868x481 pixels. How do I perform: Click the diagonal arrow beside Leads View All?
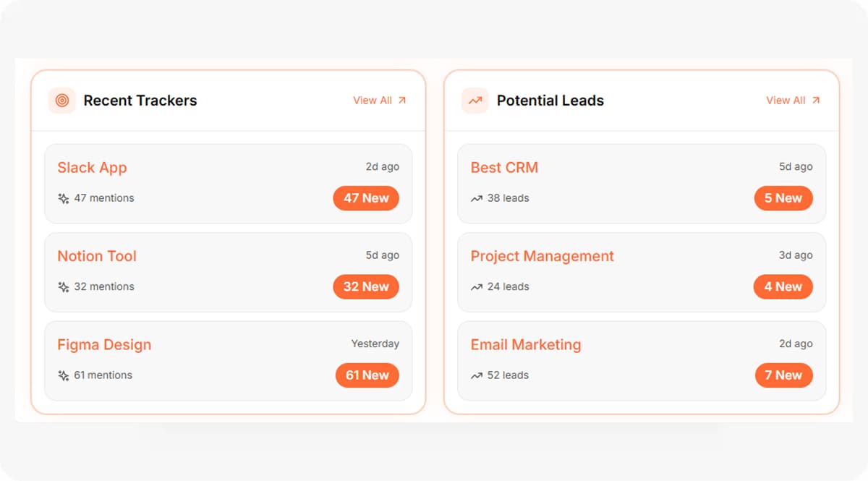pos(817,101)
